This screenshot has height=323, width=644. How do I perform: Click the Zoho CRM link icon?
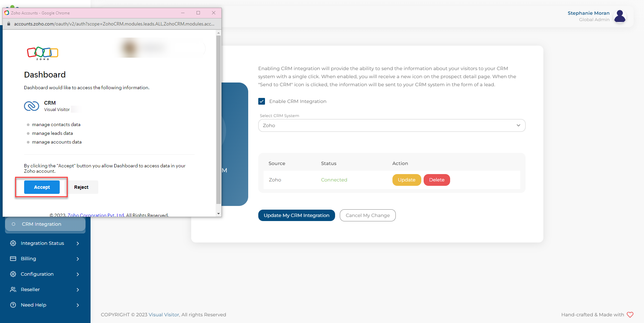[x=32, y=106]
